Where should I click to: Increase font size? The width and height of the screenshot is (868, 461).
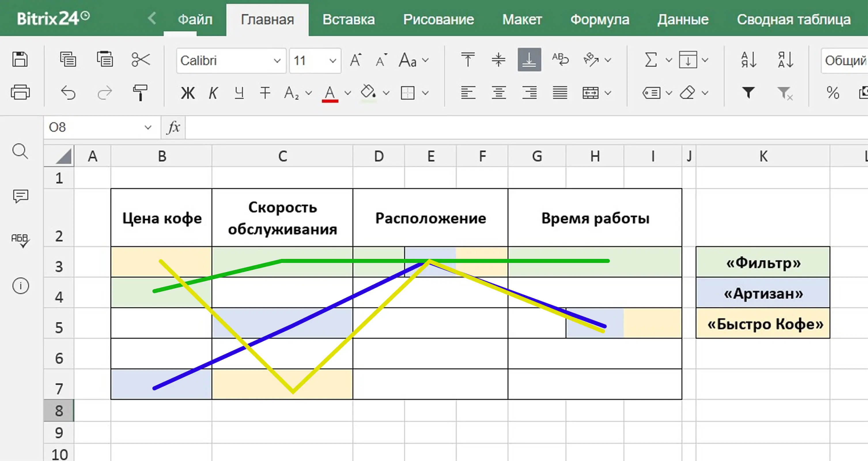355,60
